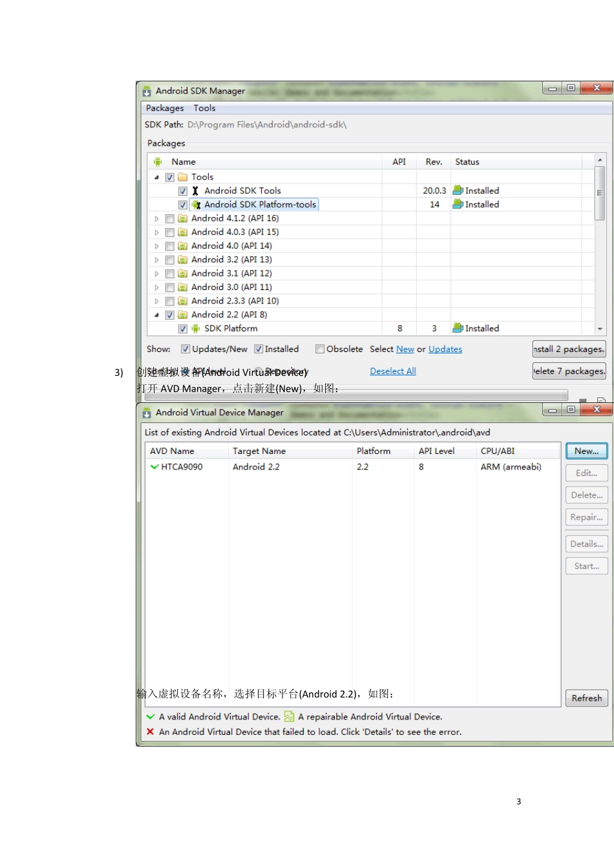The width and height of the screenshot is (614, 868).
Task: Expand the Android 4.0.3 (API 15) node
Action: (156, 232)
